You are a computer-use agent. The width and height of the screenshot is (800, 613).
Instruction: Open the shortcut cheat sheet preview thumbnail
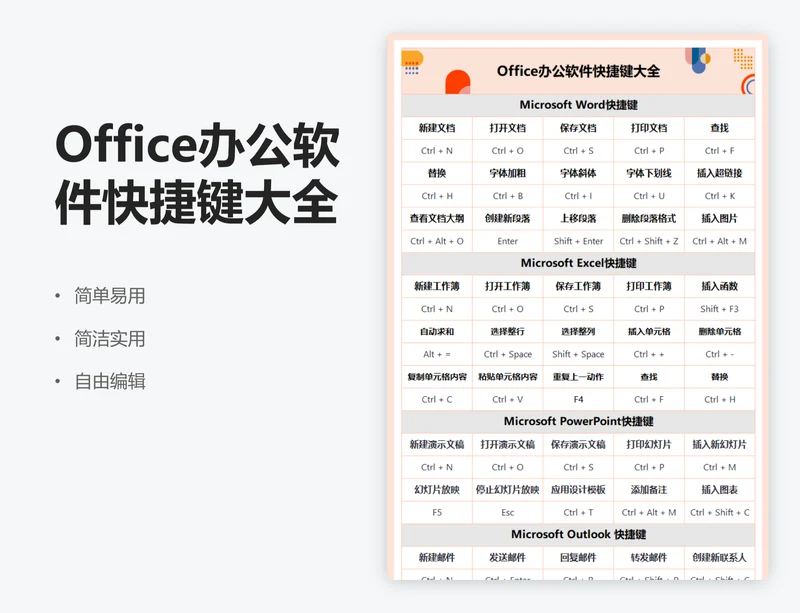click(x=578, y=307)
